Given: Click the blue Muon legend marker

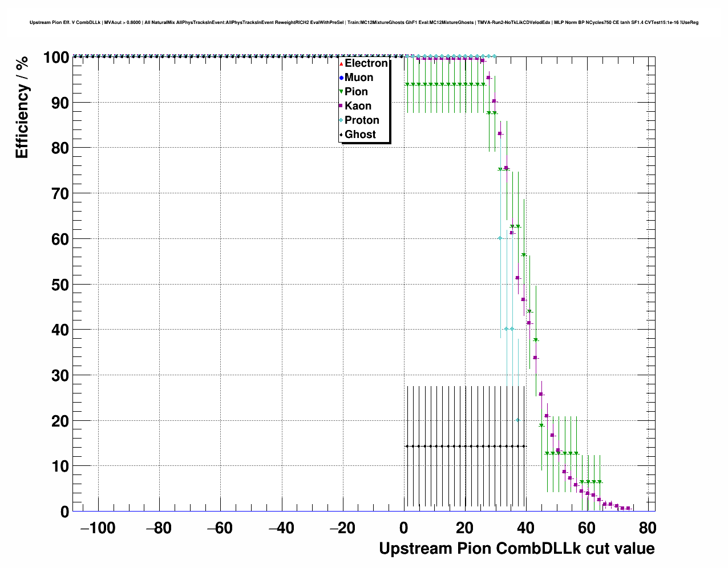Looking at the screenshot, I should [341, 78].
